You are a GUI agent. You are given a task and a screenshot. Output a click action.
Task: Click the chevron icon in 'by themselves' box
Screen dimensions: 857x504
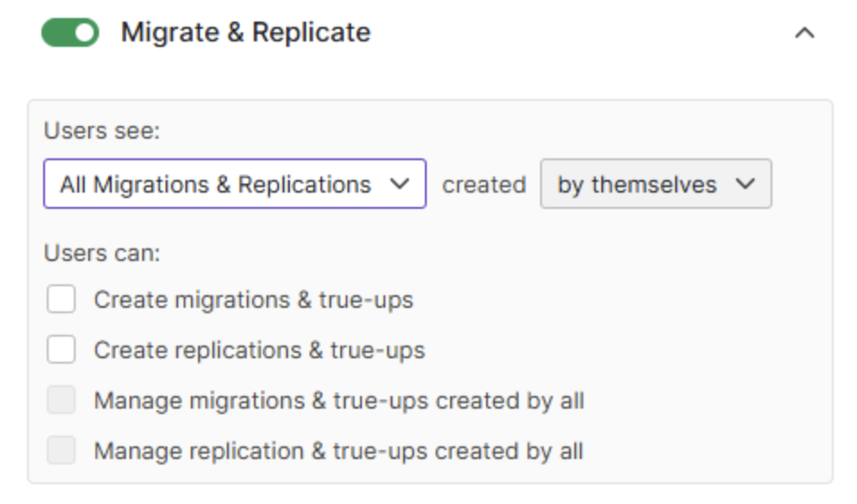(745, 184)
